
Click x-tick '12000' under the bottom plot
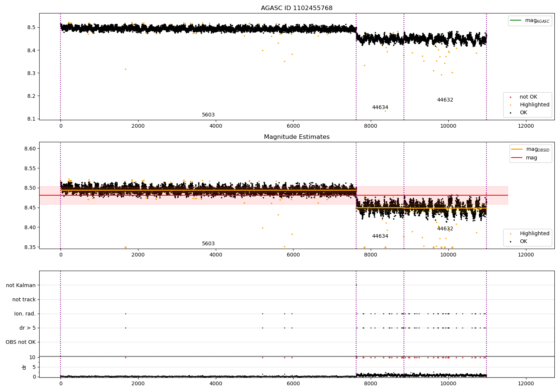click(x=526, y=384)
